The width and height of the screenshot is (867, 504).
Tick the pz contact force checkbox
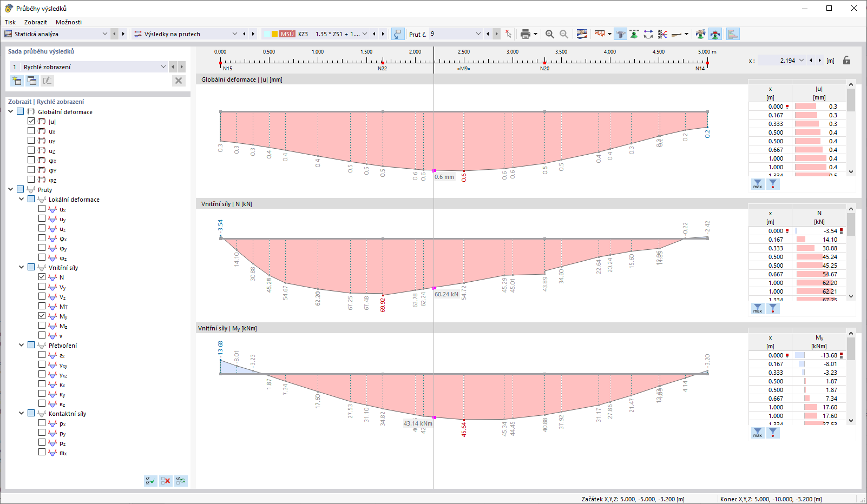[x=42, y=442]
